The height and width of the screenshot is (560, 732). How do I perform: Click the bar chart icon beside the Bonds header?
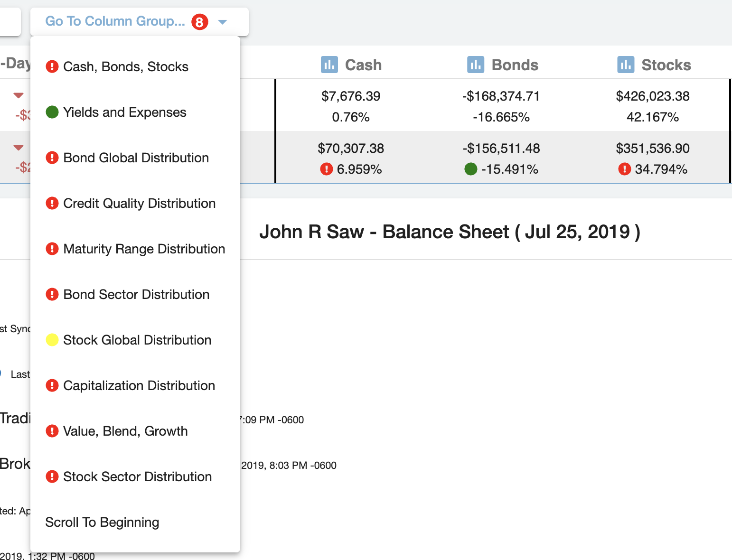(x=476, y=65)
